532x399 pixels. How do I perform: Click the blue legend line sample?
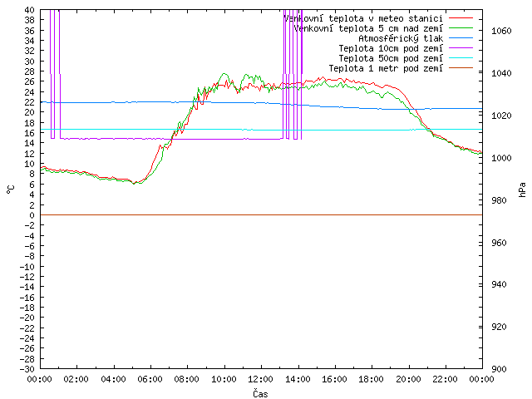[x=461, y=38]
